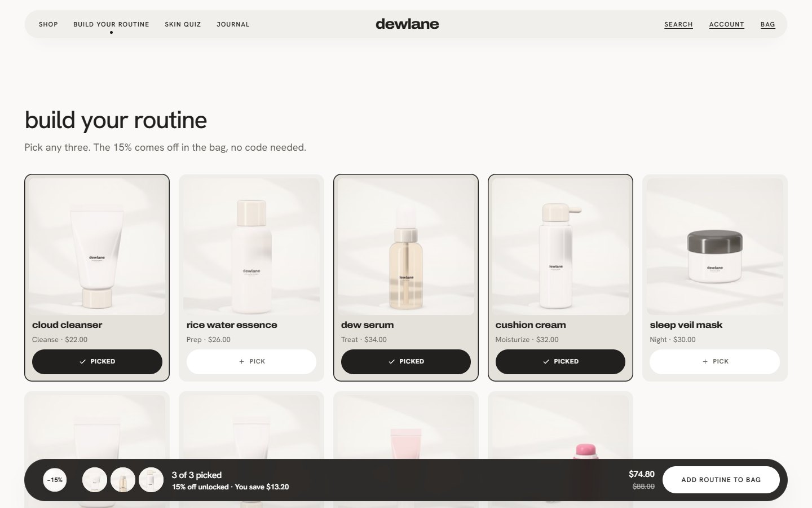Image resolution: width=812 pixels, height=508 pixels.
Task: Click 'Treat · $34.00' price text
Action: pyautogui.click(x=364, y=340)
